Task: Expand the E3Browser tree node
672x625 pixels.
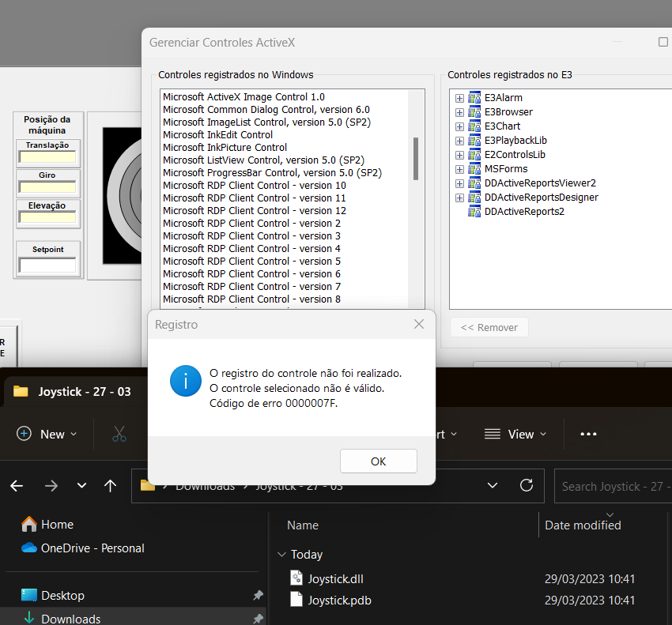Action: pyautogui.click(x=459, y=112)
